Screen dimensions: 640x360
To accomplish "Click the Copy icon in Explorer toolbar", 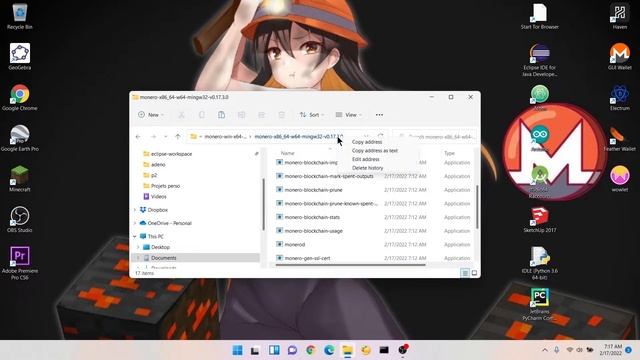I will click(202, 115).
